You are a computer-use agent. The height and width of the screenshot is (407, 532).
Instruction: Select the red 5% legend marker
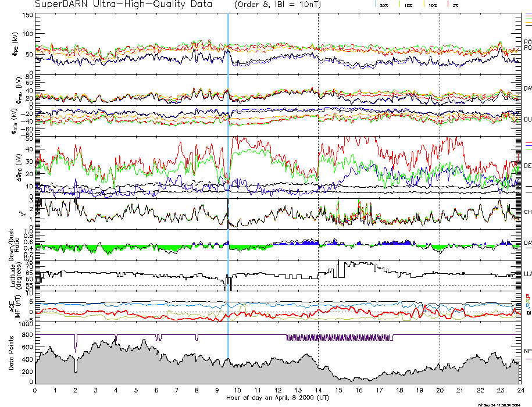point(448,5)
